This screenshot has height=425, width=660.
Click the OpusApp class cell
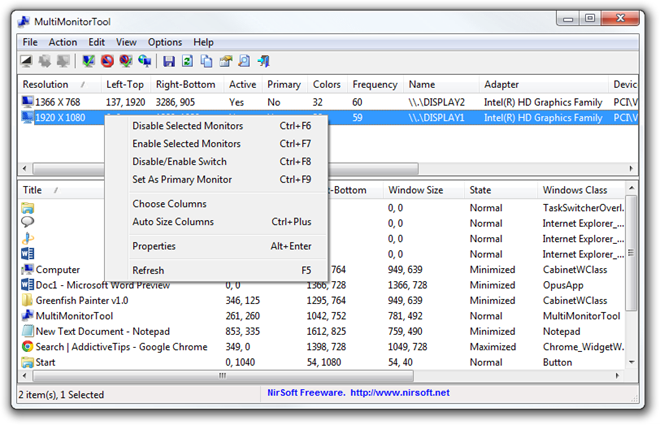pyautogui.click(x=563, y=285)
